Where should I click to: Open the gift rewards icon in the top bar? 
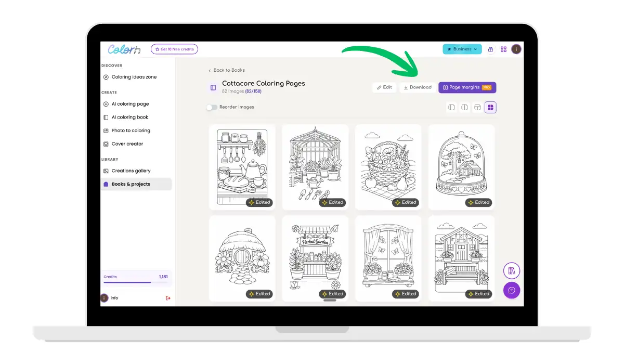click(490, 49)
